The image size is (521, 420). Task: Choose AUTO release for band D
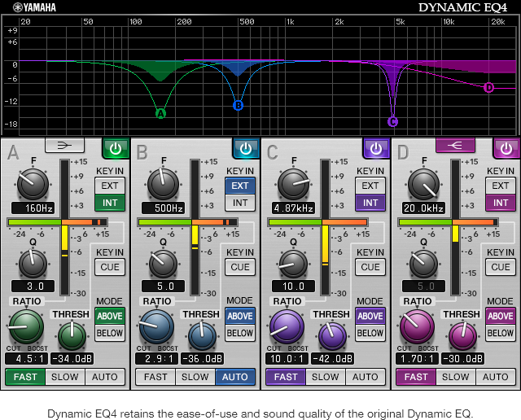(x=495, y=377)
